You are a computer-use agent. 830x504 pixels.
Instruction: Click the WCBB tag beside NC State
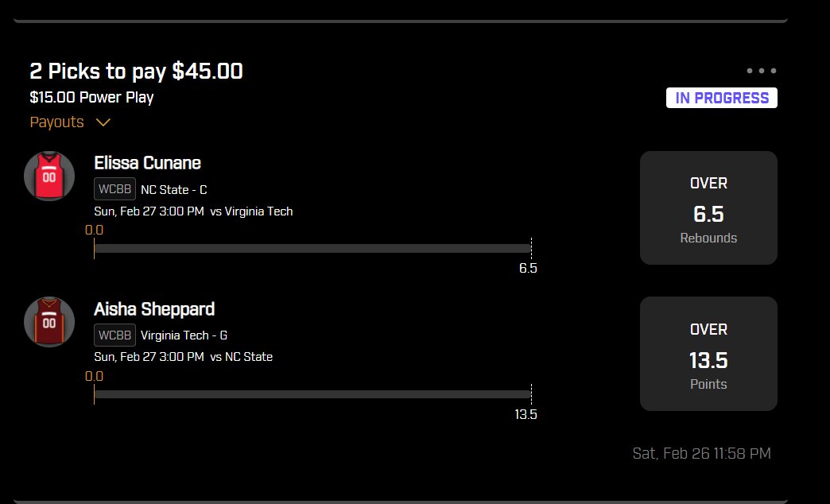click(114, 189)
